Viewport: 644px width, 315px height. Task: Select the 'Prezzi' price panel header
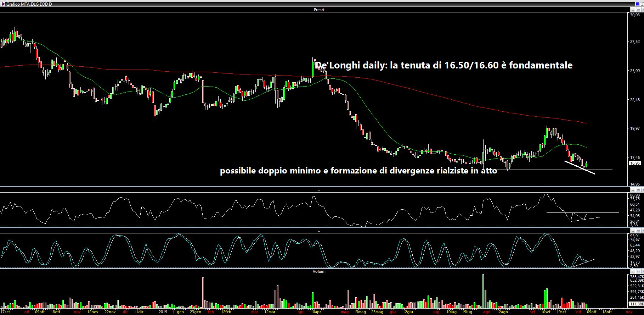tap(319, 10)
